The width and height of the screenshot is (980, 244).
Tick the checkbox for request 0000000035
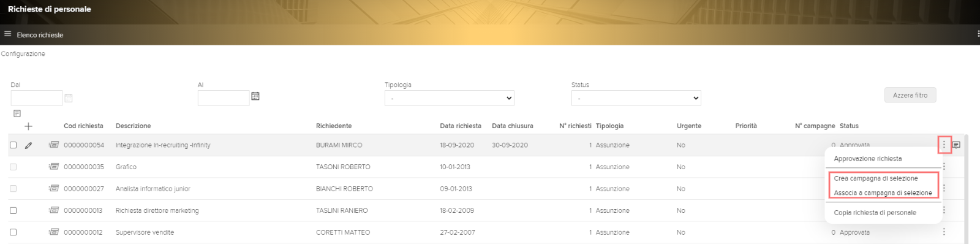(x=13, y=167)
